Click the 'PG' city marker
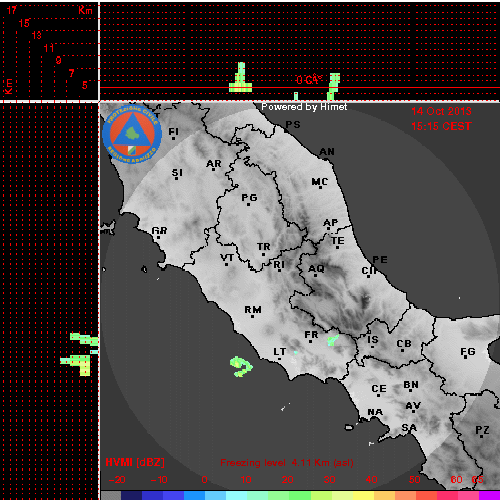This screenshot has height=500, width=500. pos(249,199)
